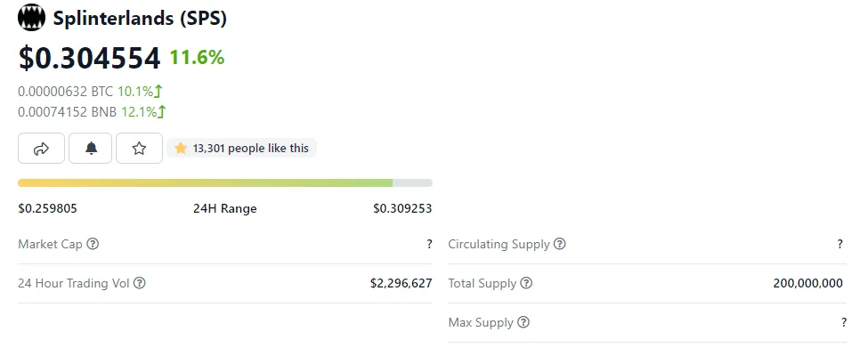Click the 200,000,000 total supply value

pyautogui.click(x=808, y=284)
